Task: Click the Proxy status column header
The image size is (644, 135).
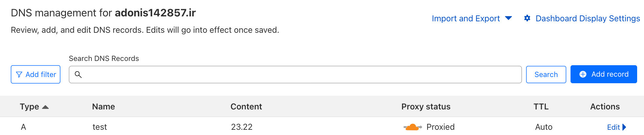Action: coord(426,106)
